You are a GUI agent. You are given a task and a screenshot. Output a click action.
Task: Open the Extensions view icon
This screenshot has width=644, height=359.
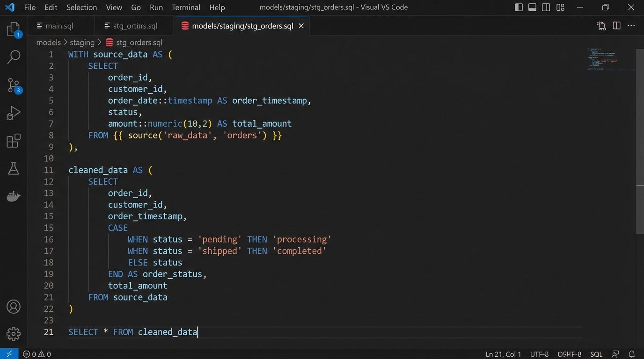[x=14, y=141]
